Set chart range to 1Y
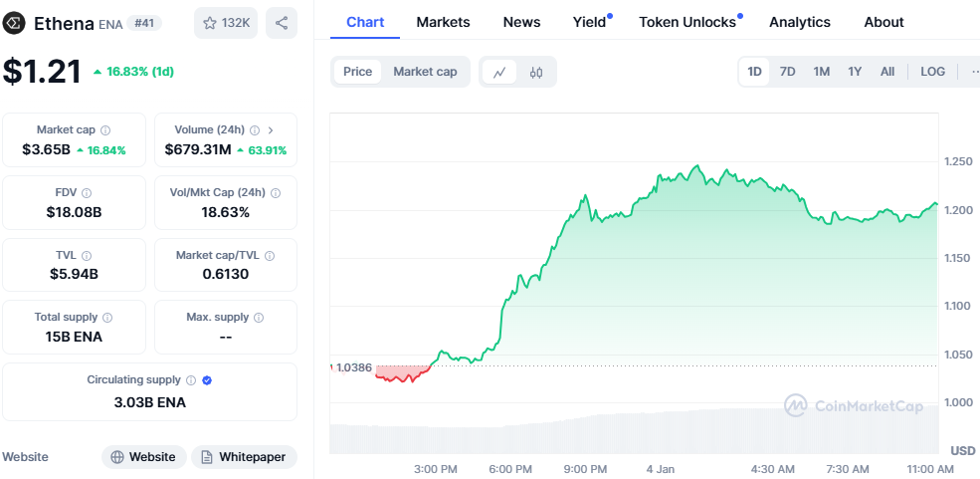This screenshot has width=980, height=479. pos(855,72)
